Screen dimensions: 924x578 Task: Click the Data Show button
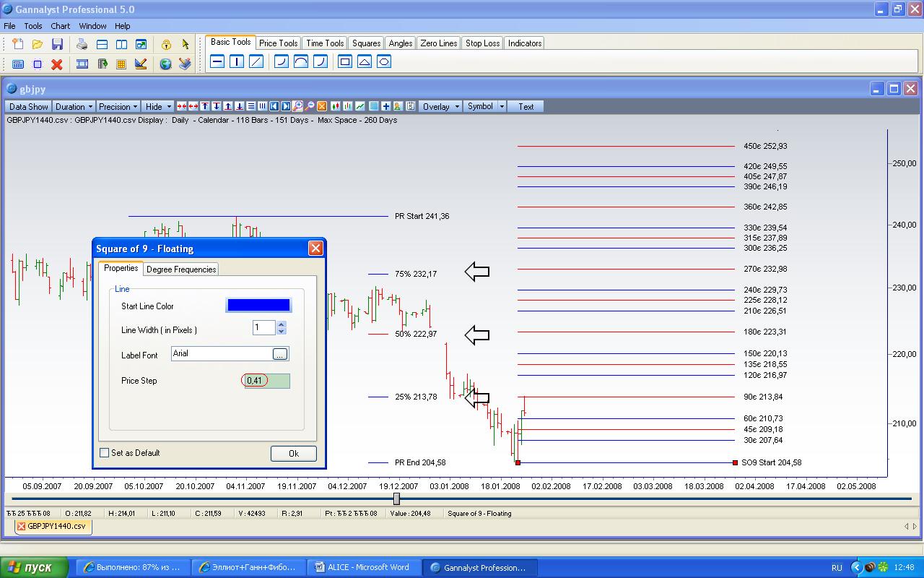tap(29, 106)
